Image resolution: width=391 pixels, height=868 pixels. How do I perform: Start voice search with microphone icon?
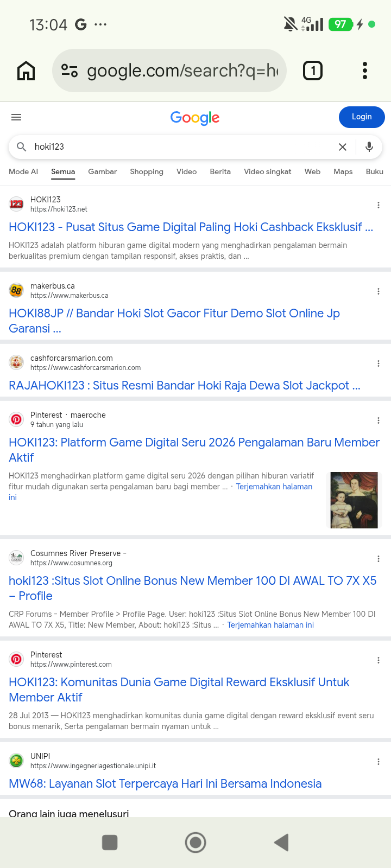(369, 147)
